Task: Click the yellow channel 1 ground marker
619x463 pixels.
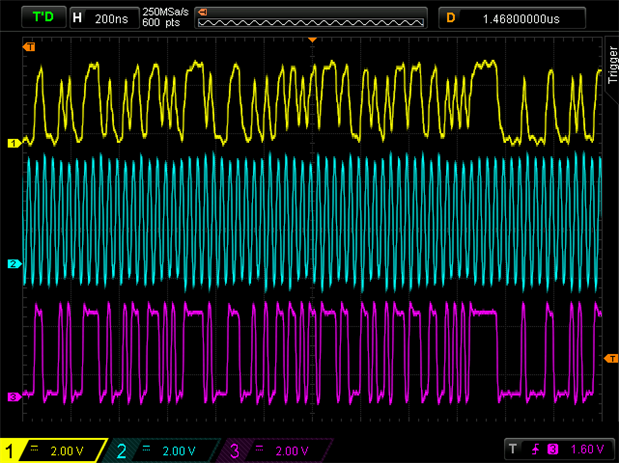Action: pyautogui.click(x=14, y=143)
